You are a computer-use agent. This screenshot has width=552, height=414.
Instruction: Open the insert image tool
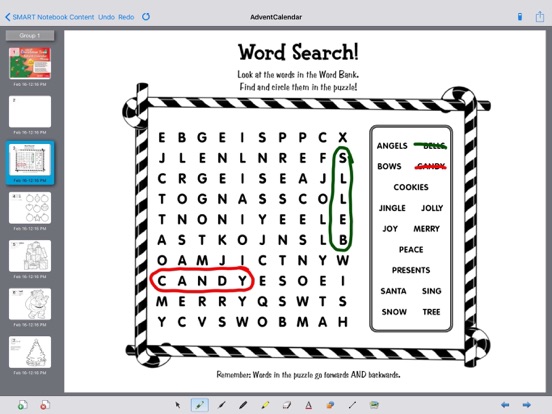tap(374, 405)
